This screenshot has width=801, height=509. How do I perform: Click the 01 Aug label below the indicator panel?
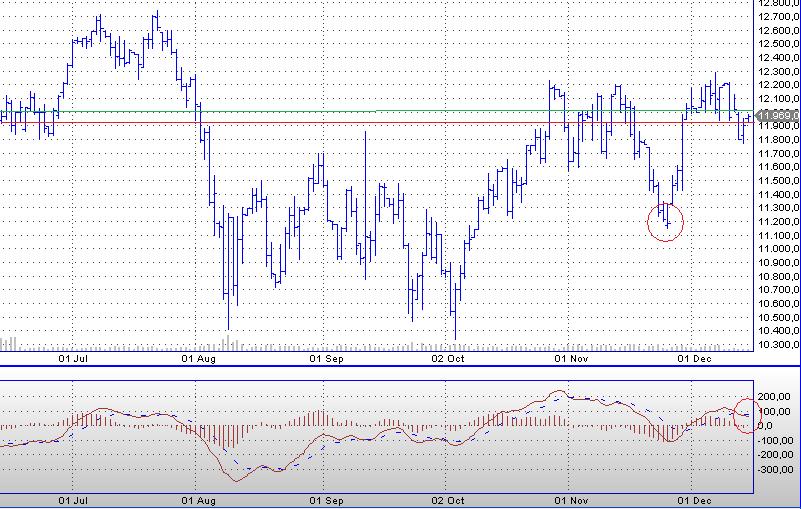point(199,501)
